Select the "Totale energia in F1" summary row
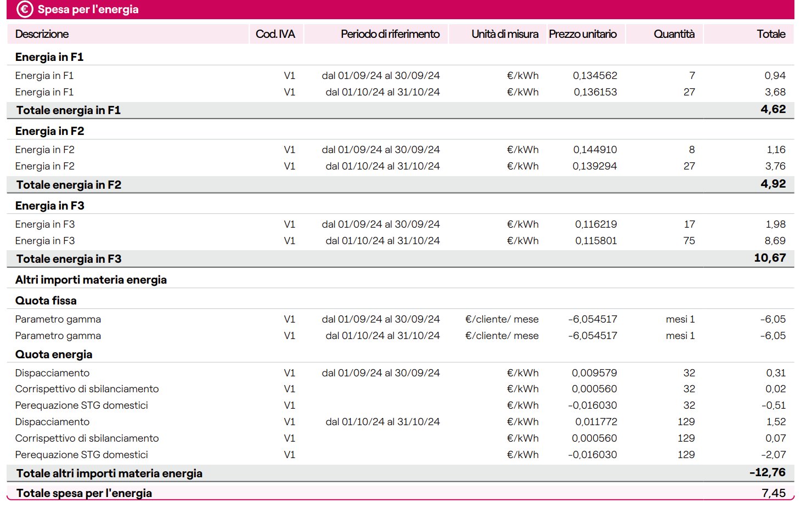 tap(69, 110)
